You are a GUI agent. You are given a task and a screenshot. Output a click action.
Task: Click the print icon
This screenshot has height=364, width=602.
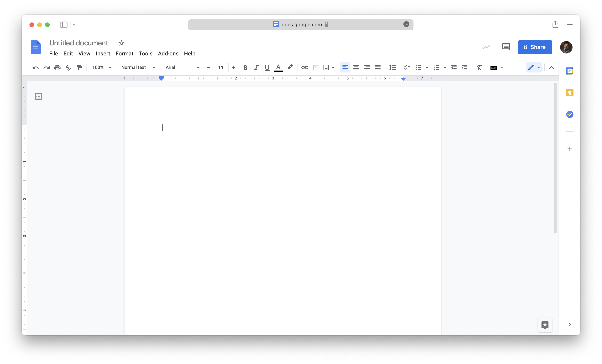pos(57,68)
